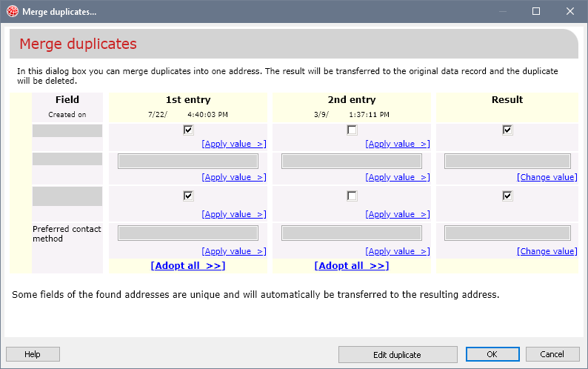Image resolution: width=588 pixels, height=369 pixels.
Task: Toggle third row checkbox in Result column
Action: 507,196
